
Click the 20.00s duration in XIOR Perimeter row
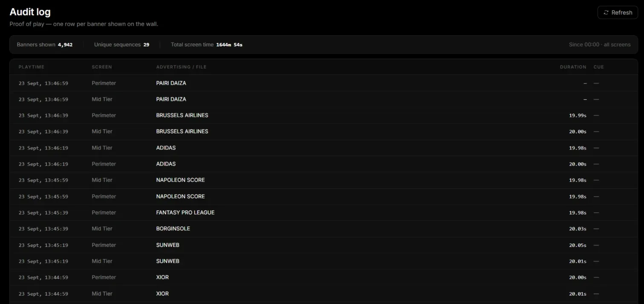(x=578, y=277)
